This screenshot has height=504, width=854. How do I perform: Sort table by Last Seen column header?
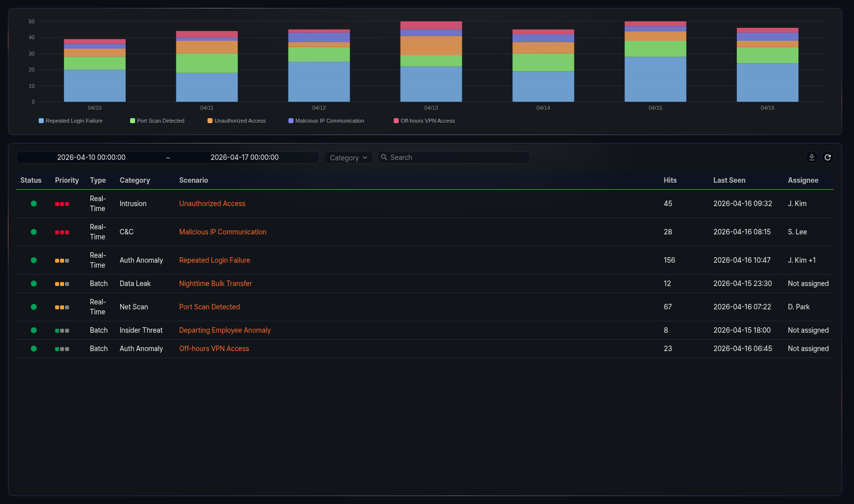[729, 180]
